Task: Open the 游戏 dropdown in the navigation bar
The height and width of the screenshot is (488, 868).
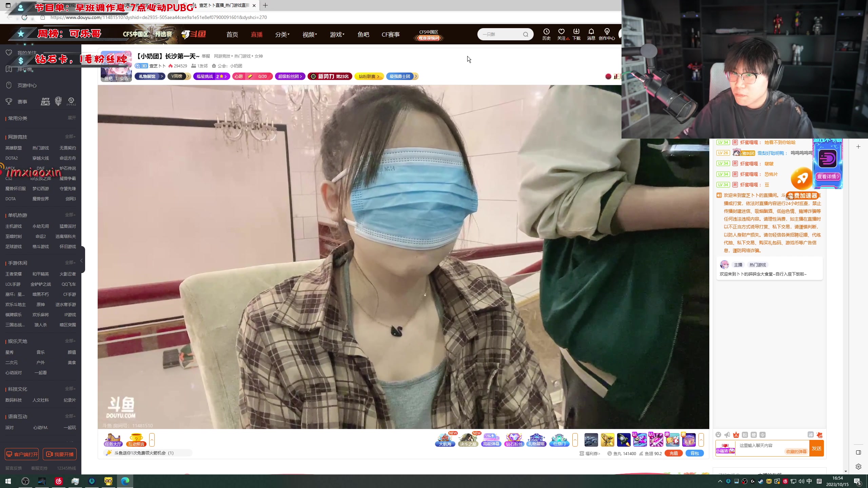Action: (337, 34)
